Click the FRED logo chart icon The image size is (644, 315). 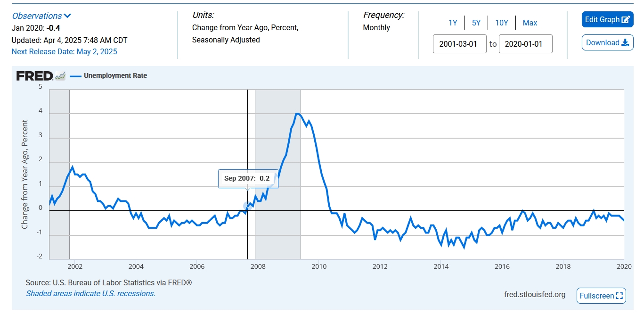coord(60,75)
